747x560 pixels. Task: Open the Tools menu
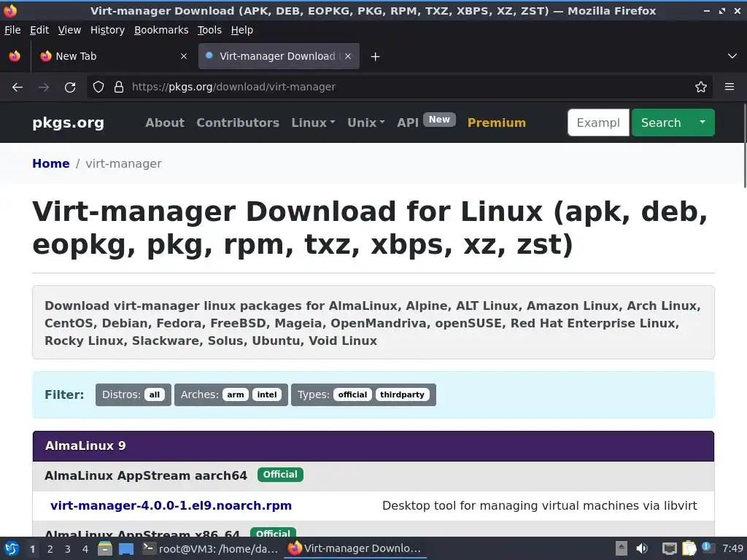209,30
